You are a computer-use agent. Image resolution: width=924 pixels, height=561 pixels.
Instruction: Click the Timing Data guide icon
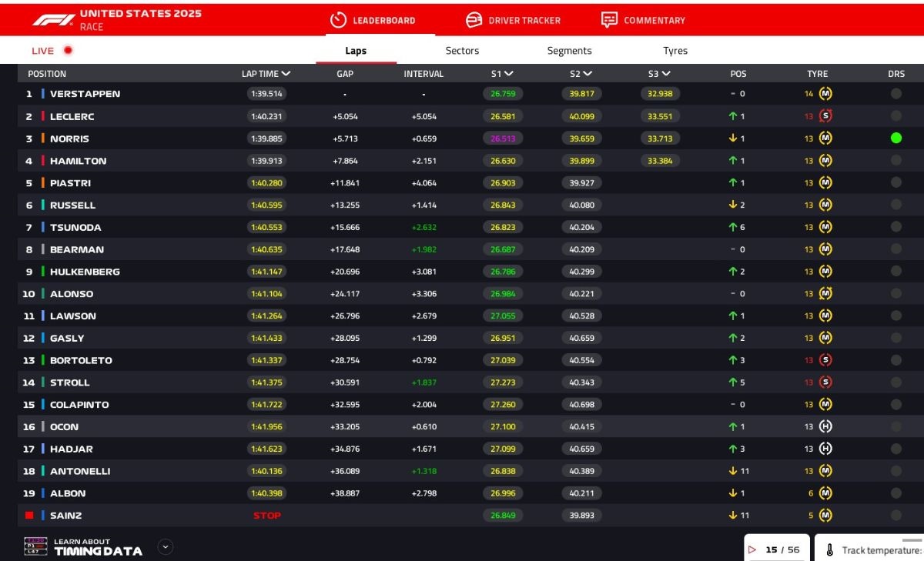[x=35, y=546]
